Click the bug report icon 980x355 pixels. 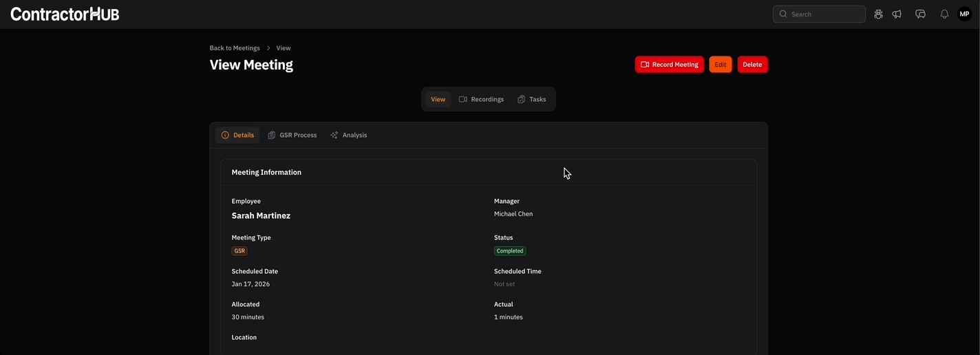click(878, 14)
